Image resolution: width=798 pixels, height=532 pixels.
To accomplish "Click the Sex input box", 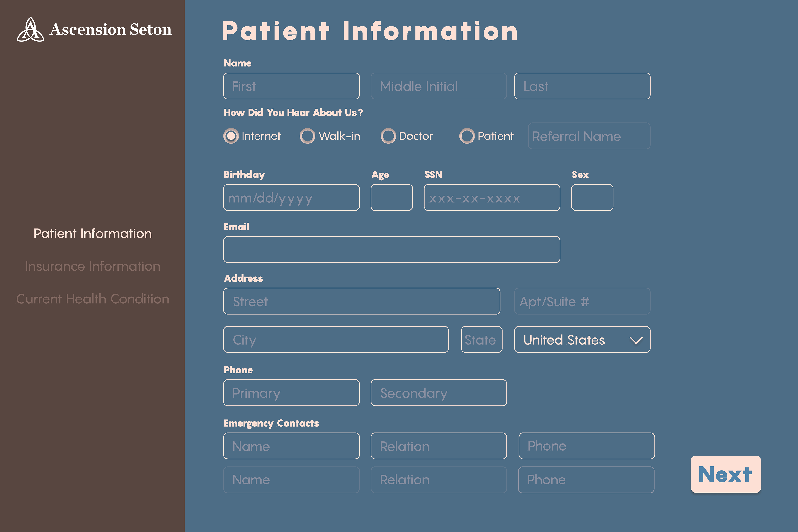I will (592, 197).
